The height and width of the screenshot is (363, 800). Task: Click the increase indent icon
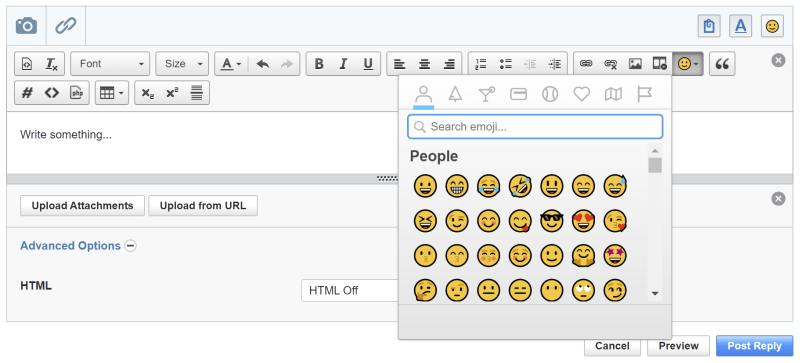click(x=555, y=64)
